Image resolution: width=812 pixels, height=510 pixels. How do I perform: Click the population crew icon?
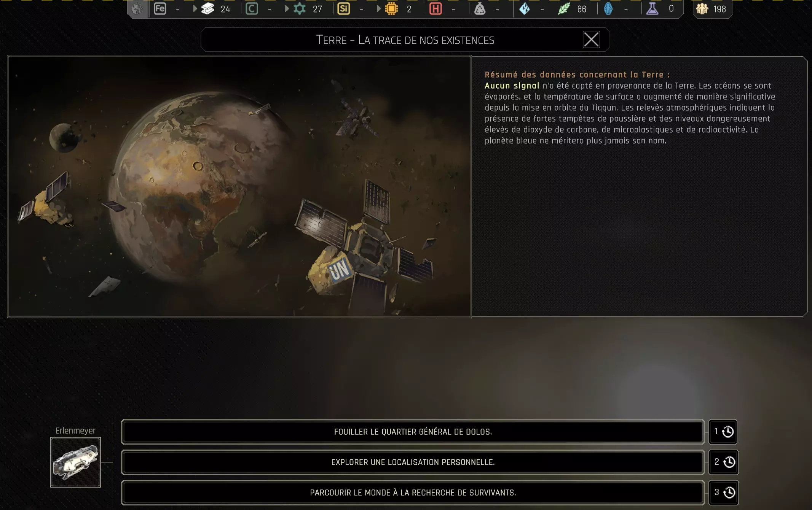tap(702, 8)
